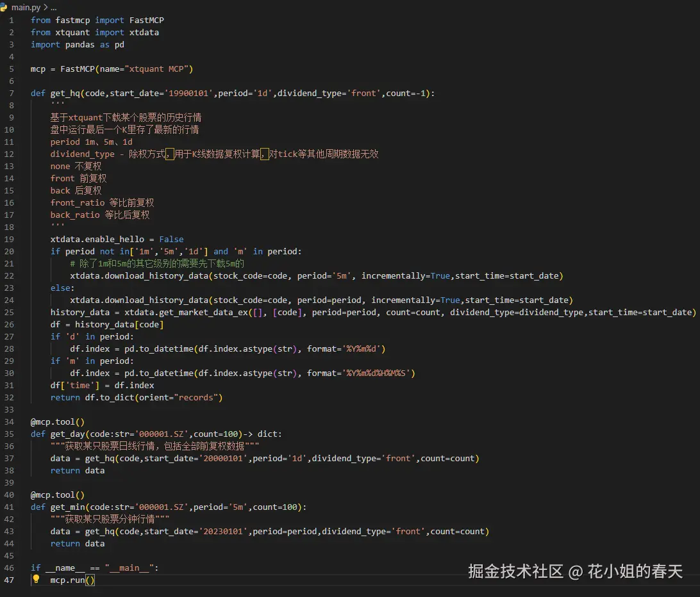
Task: Click 'none 不复权' docstring line
Action: click(76, 166)
